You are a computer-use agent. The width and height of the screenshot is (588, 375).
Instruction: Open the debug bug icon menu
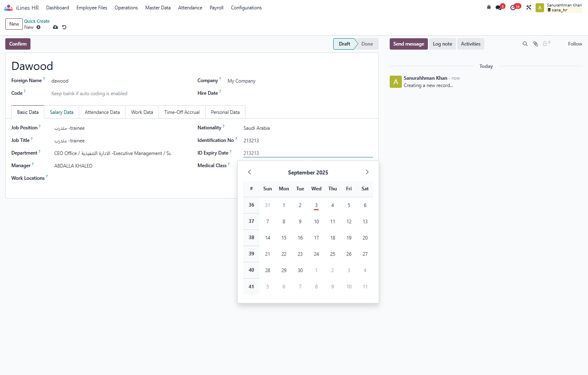click(x=489, y=7)
